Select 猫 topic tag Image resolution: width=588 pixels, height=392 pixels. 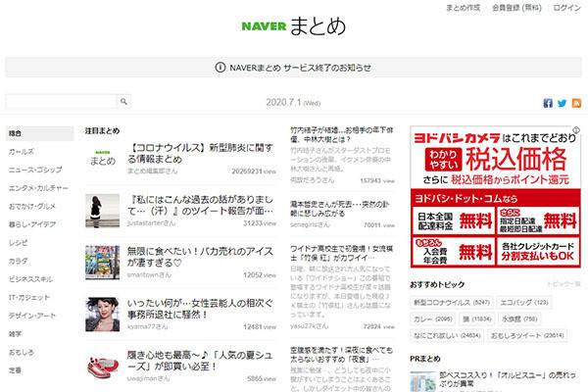(477, 319)
